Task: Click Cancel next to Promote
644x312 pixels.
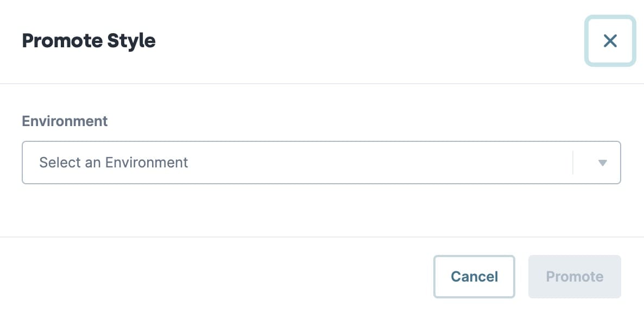Action: click(x=475, y=276)
